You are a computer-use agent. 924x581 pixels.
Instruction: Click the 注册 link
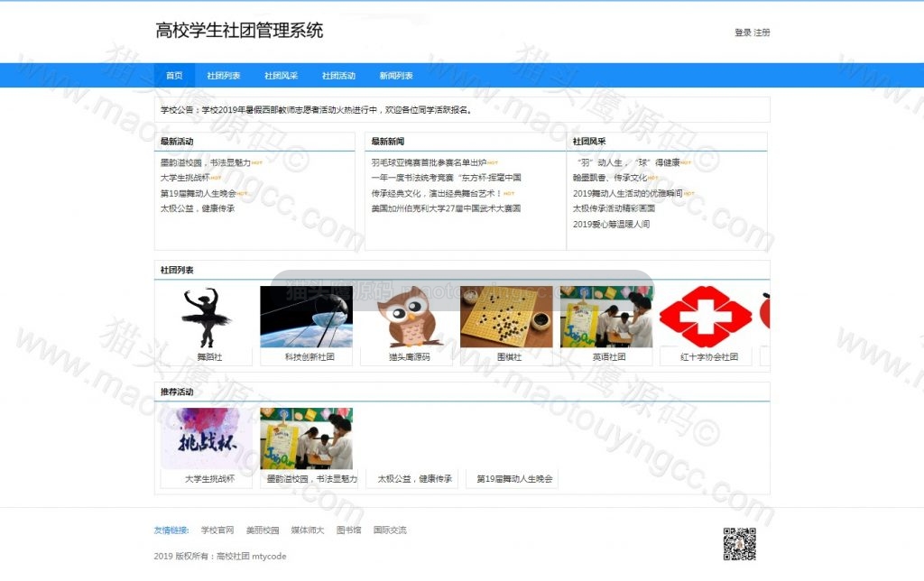point(762,32)
